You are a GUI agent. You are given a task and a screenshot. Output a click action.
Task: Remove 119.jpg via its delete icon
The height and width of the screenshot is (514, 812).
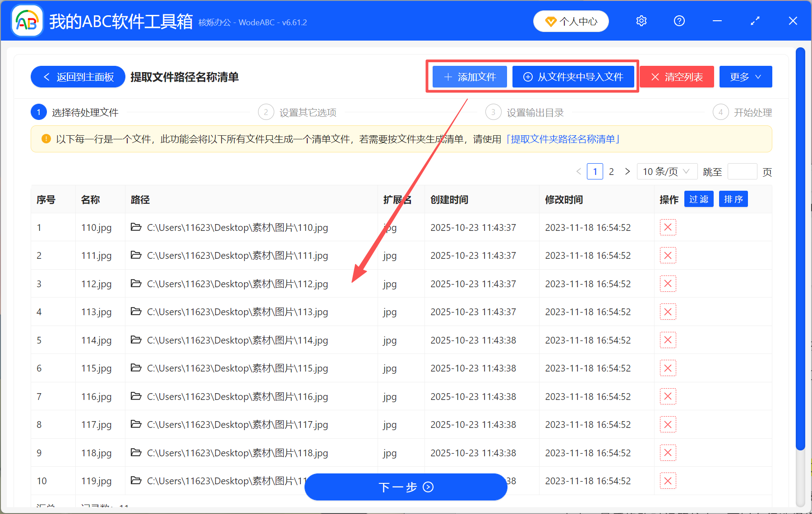pyautogui.click(x=668, y=481)
